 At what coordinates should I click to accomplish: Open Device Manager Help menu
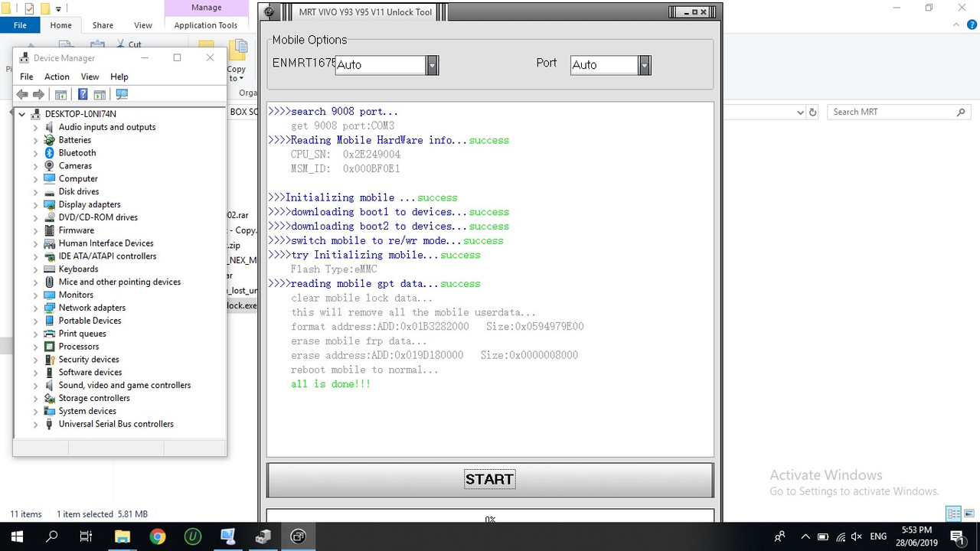point(119,77)
